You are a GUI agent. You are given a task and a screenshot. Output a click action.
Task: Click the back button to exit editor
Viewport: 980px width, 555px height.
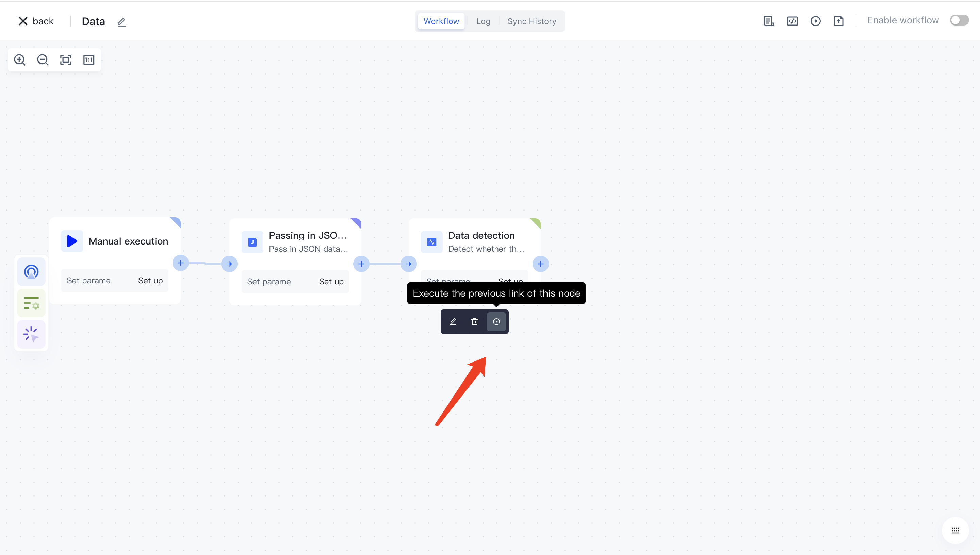[x=36, y=21]
